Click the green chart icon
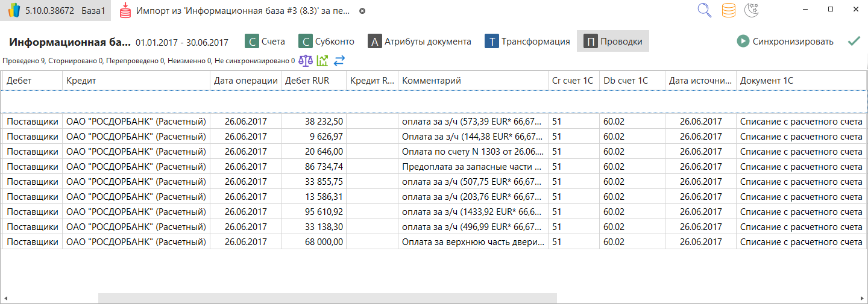 [x=322, y=61]
